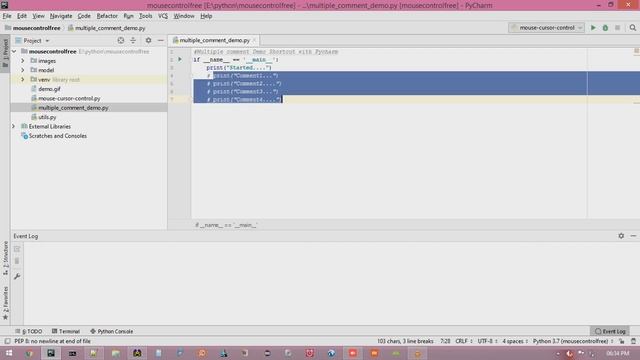Viewport: 640px width, 360px height.
Task: Change 4 spaces indent setting
Action: click(515, 341)
